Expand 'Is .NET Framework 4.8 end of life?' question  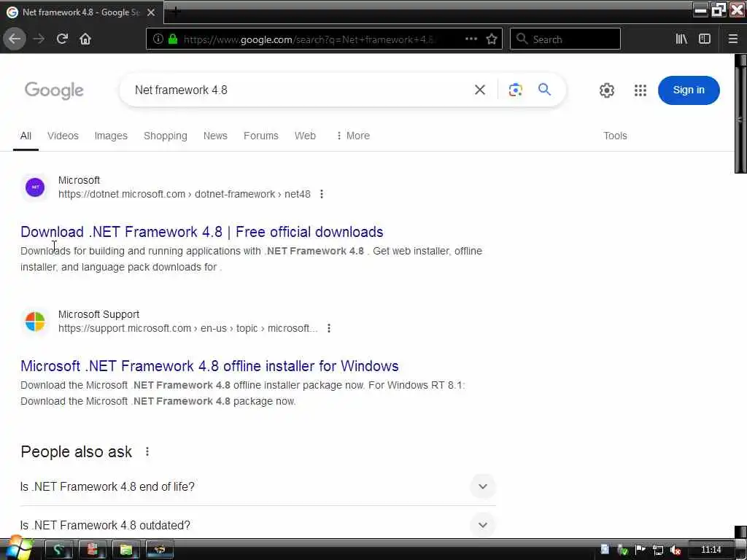[258, 486]
